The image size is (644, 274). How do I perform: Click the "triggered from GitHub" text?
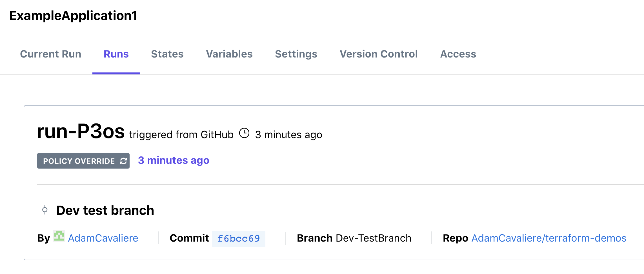pos(181,135)
